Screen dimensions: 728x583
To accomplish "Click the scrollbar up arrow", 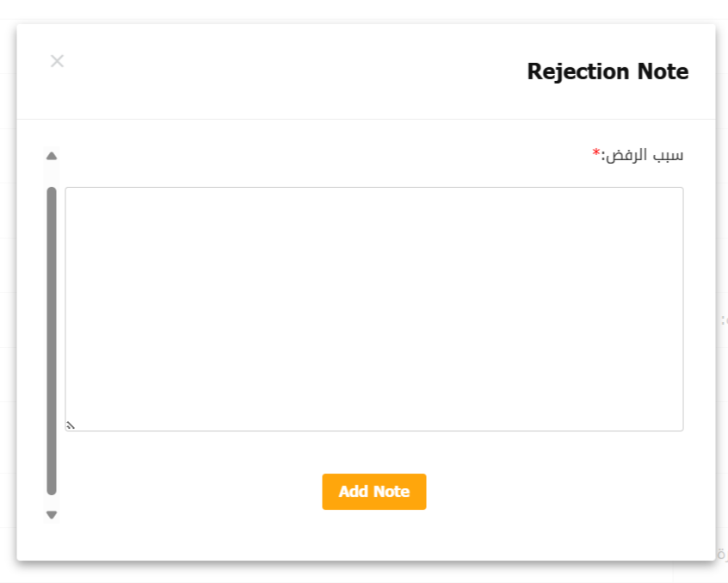I will tap(52, 156).
